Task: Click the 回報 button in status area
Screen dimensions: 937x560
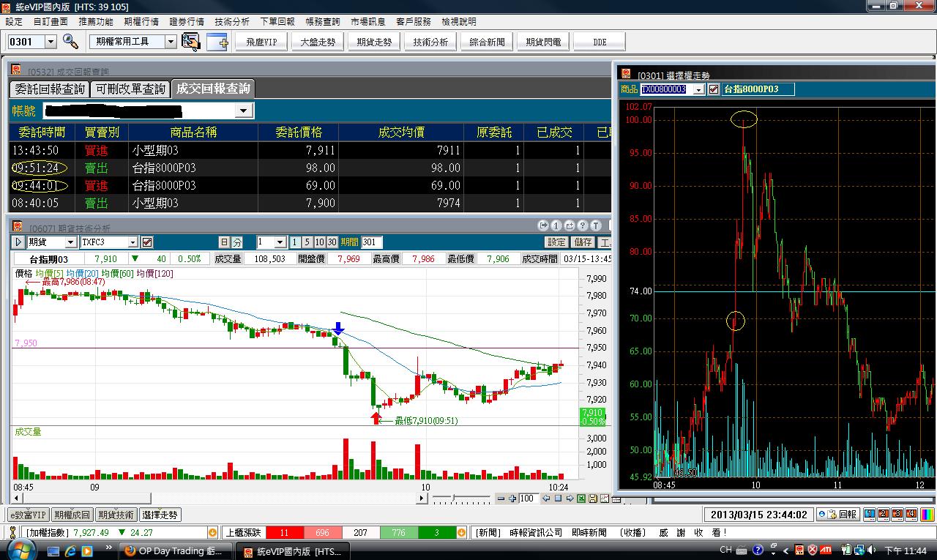Action: tap(837, 514)
